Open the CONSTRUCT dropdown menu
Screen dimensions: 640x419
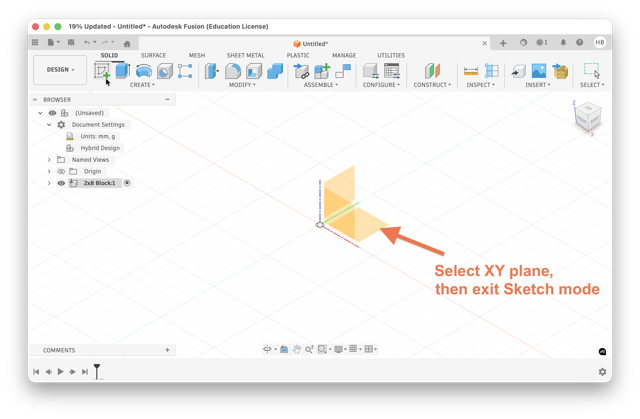click(x=432, y=85)
